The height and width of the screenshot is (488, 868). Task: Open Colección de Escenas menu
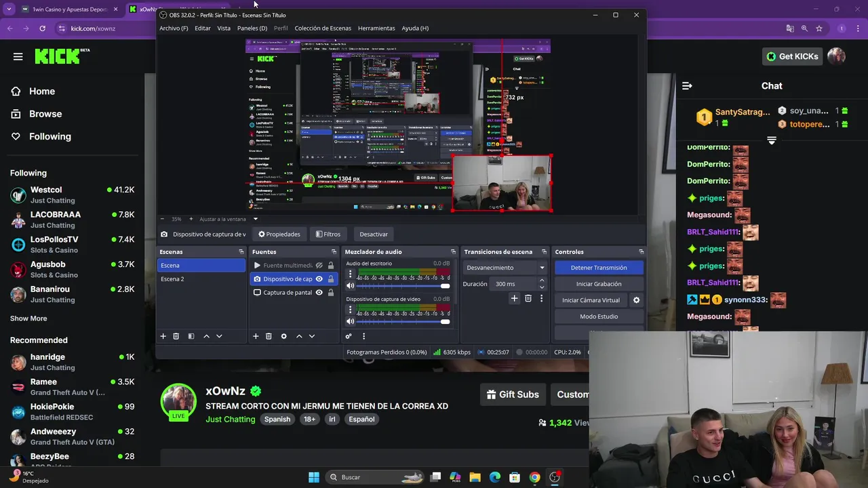(x=323, y=28)
